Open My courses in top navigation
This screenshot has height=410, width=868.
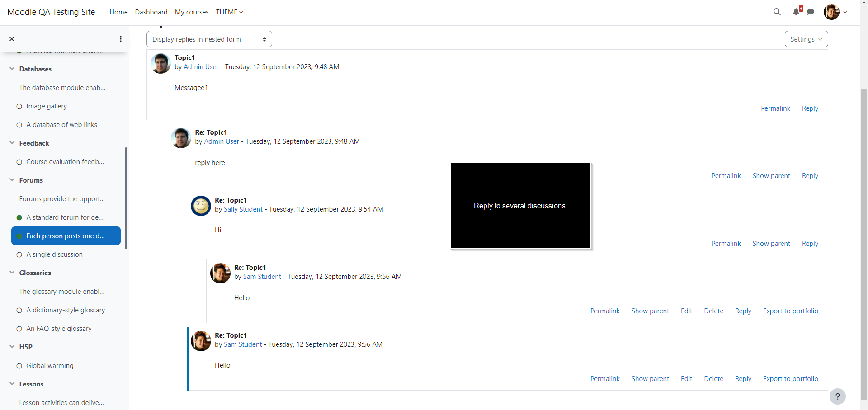192,12
